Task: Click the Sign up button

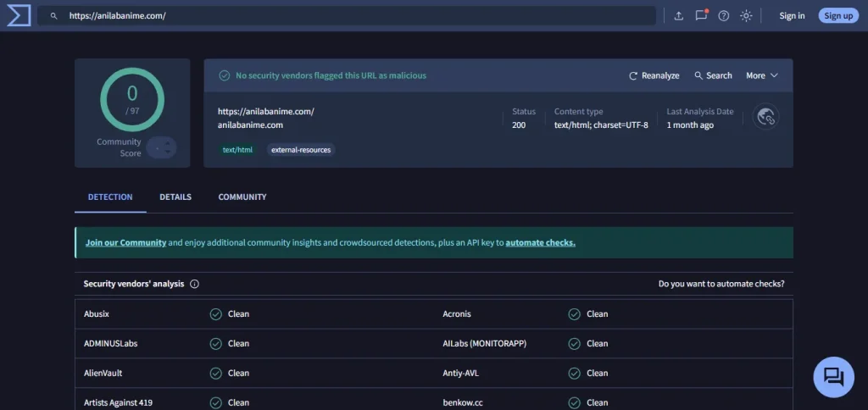Action: pos(838,15)
